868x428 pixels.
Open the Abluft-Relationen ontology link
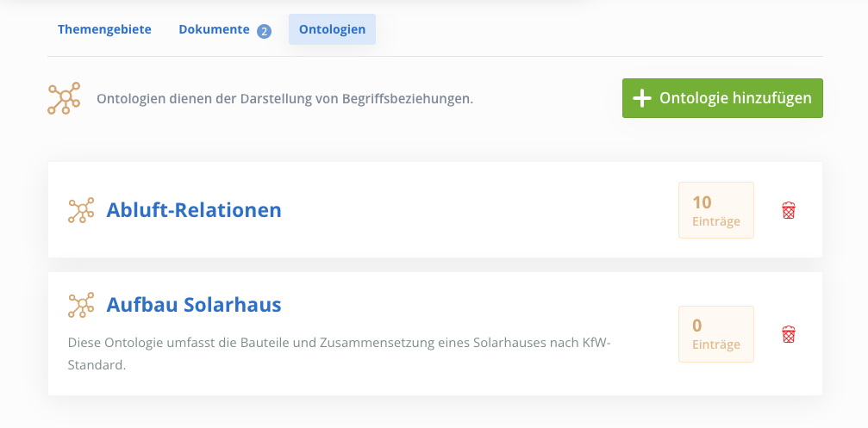point(194,210)
